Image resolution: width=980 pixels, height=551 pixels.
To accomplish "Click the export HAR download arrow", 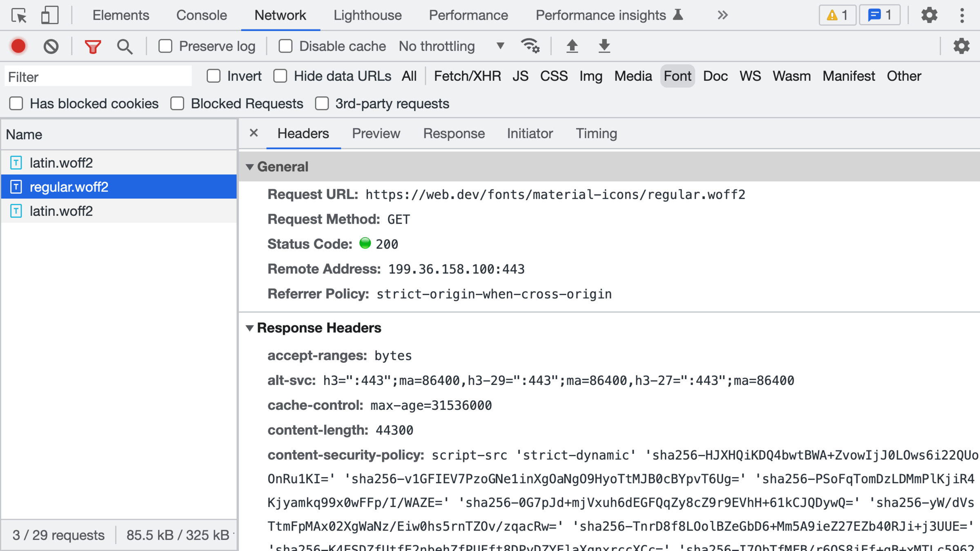I will (604, 46).
